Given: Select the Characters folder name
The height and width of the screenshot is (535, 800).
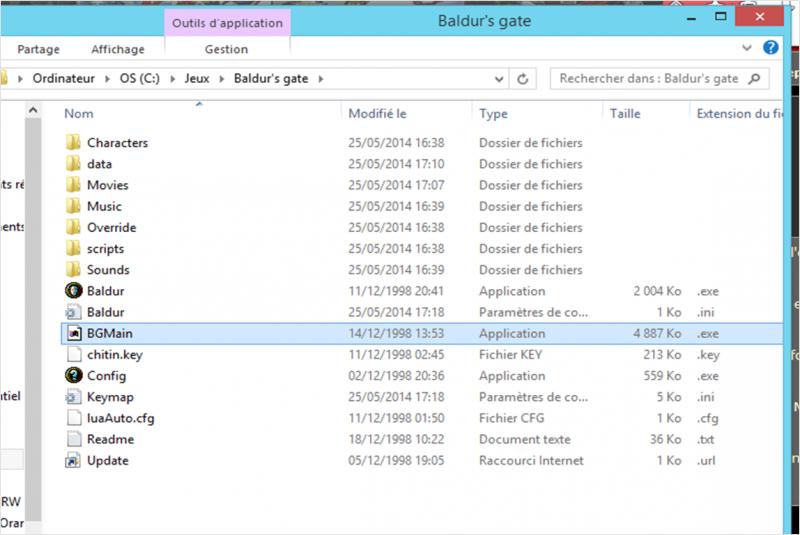Looking at the screenshot, I should tap(117, 142).
